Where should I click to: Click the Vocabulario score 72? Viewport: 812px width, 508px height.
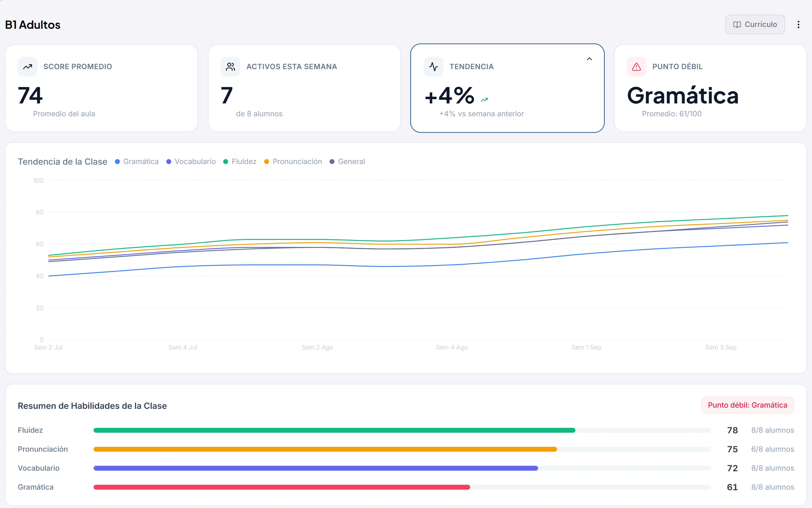733,468
